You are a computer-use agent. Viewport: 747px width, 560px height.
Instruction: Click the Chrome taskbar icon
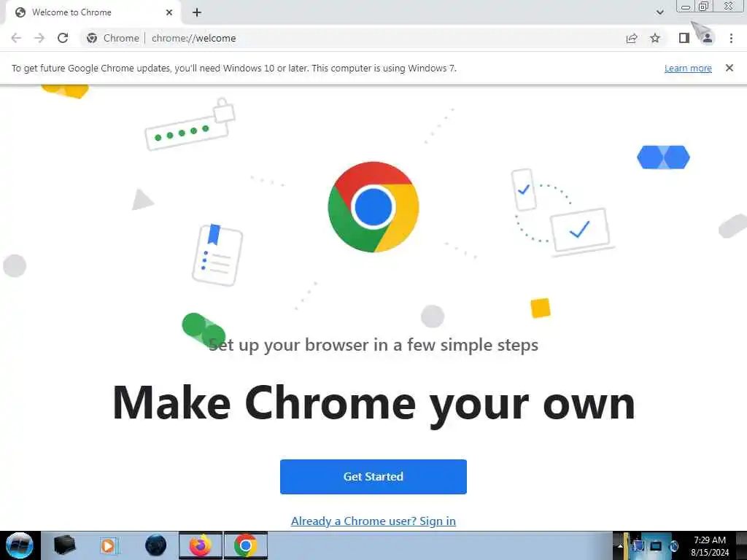245,545
